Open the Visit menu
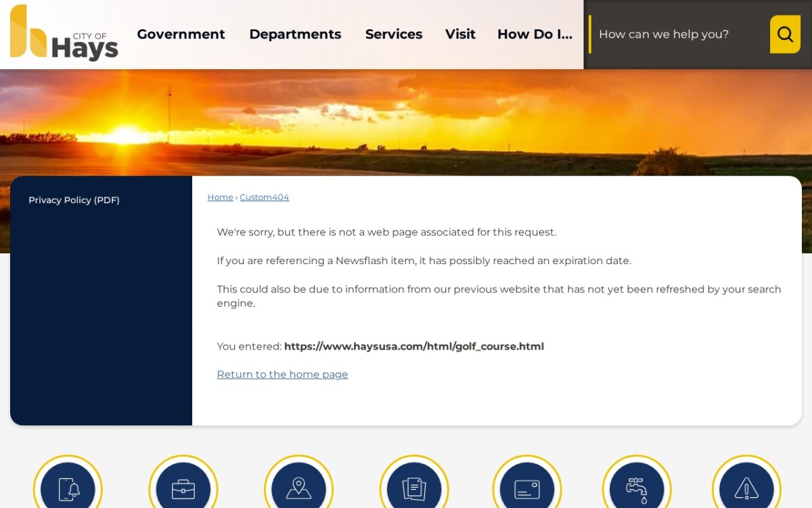Viewport: 812px width, 508px height. pos(460,34)
